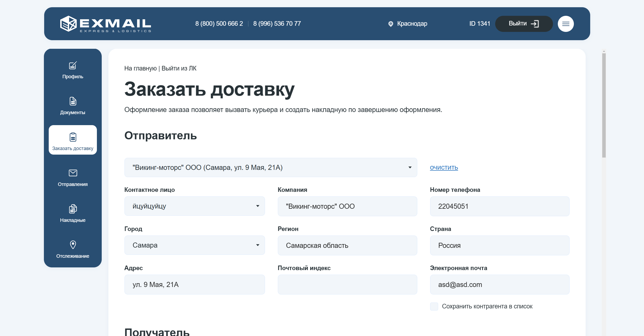Click the очистить link

click(x=444, y=167)
